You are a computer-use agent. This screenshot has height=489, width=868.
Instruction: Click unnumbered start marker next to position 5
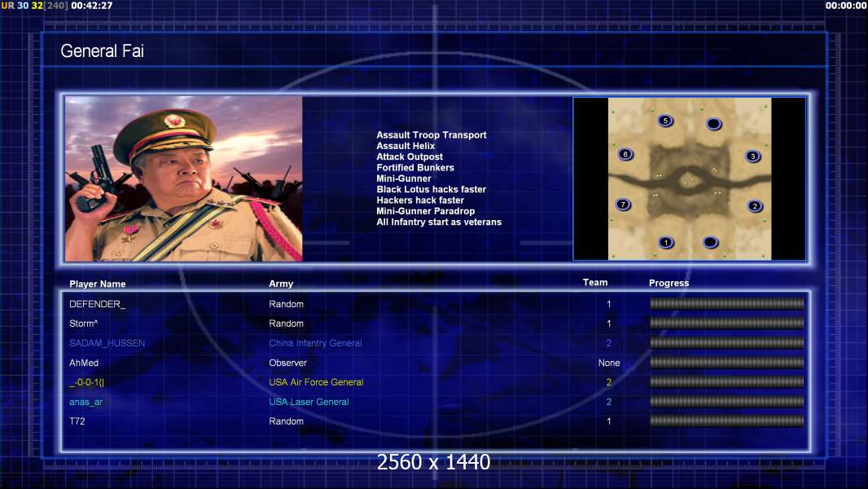pos(713,124)
